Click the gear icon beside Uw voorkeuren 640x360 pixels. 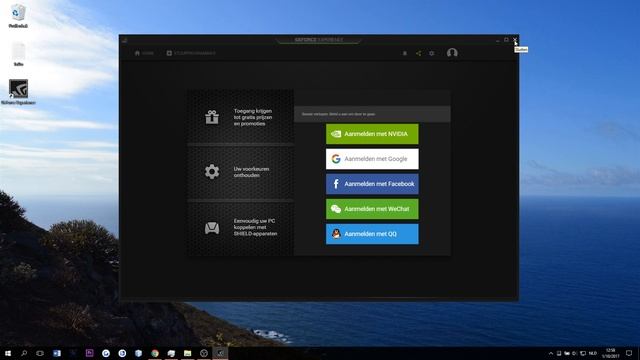click(x=212, y=171)
